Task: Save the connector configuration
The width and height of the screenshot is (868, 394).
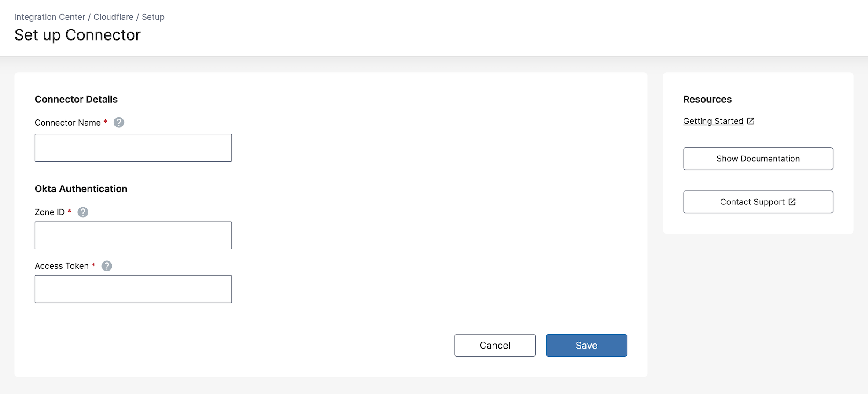Action: coord(586,345)
